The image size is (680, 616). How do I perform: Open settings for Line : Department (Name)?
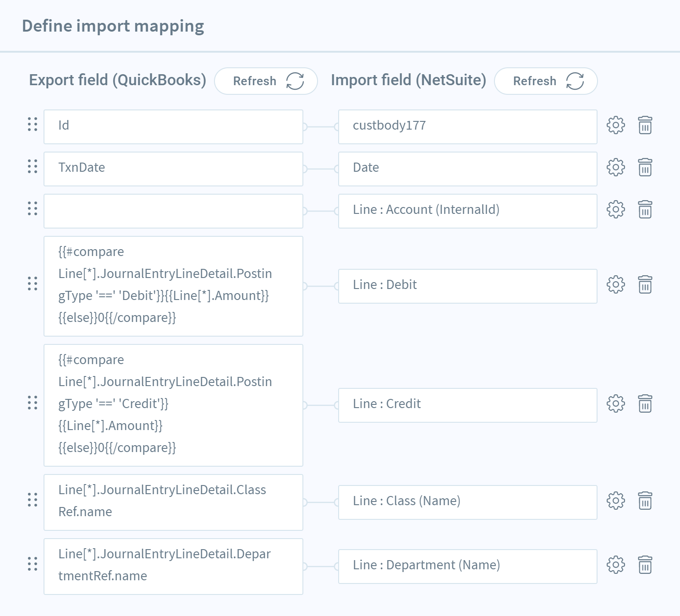(615, 565)
